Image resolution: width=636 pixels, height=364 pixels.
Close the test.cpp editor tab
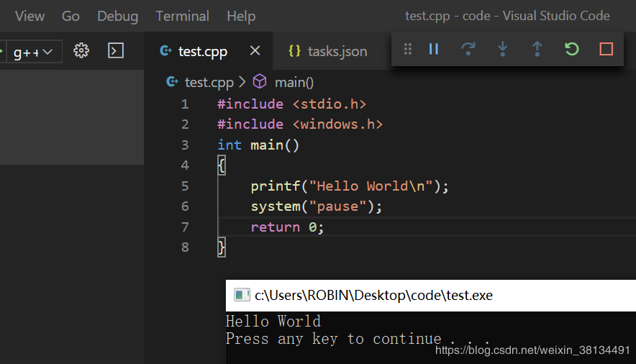click(255, 50)
